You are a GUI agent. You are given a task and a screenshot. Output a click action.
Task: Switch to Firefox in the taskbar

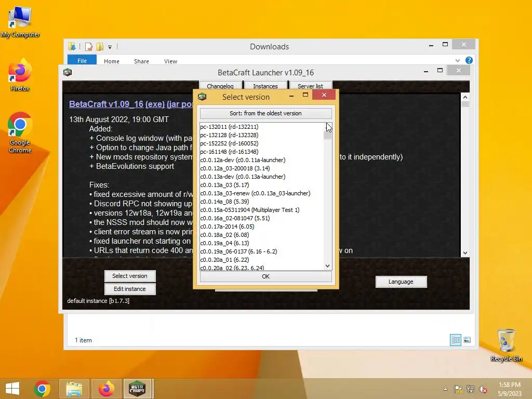[106, 389]
